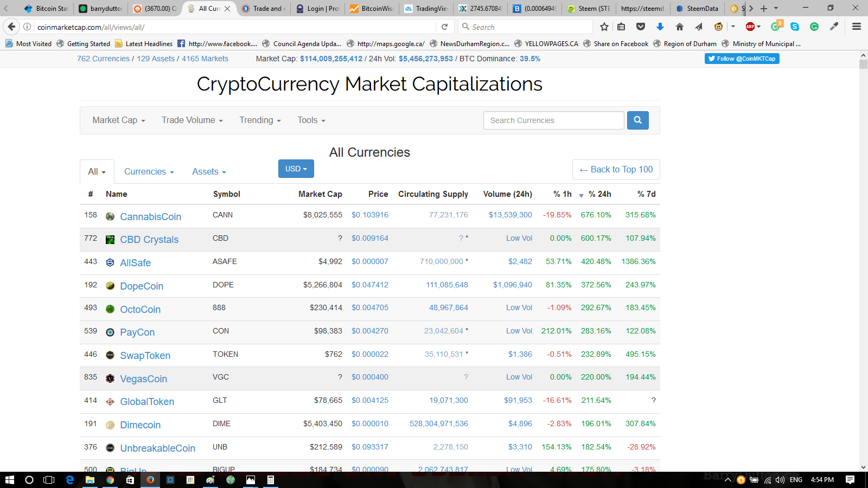Click the blue currency search magnifier button
Image resolution: width=868 pixels, height=488 pixels.
(638, 120)
